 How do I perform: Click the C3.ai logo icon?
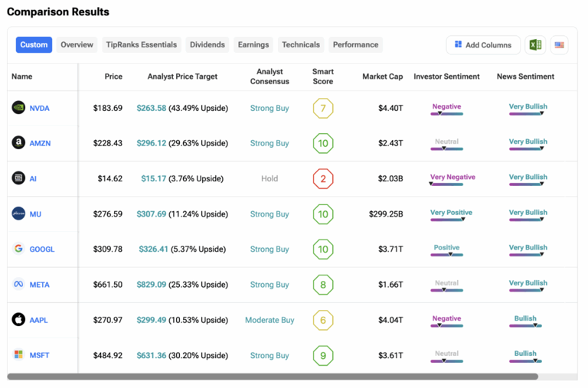(x=18, y=178)
